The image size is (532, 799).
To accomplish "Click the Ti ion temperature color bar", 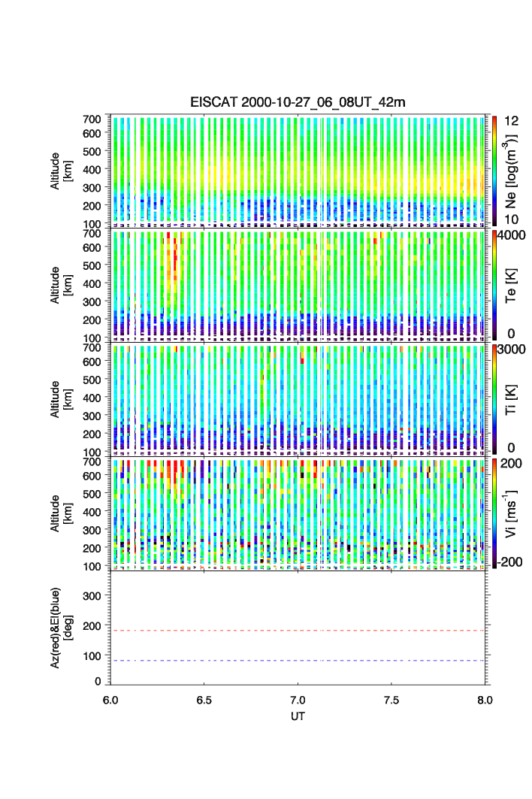I will tap(494, 399).
